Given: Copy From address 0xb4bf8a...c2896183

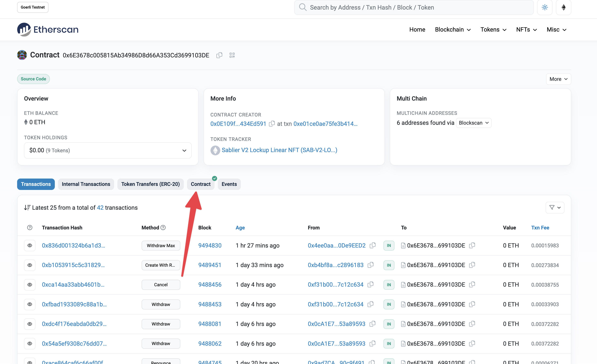Looking at the screenshot, I should coord(371,265).
